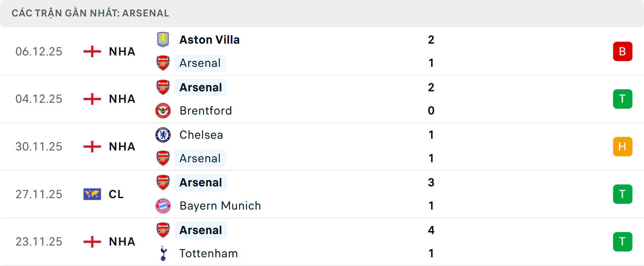Click the yellow H draw badge for Chelsea match
Viewport: 644px width, 266px height.
coord(623,146)
